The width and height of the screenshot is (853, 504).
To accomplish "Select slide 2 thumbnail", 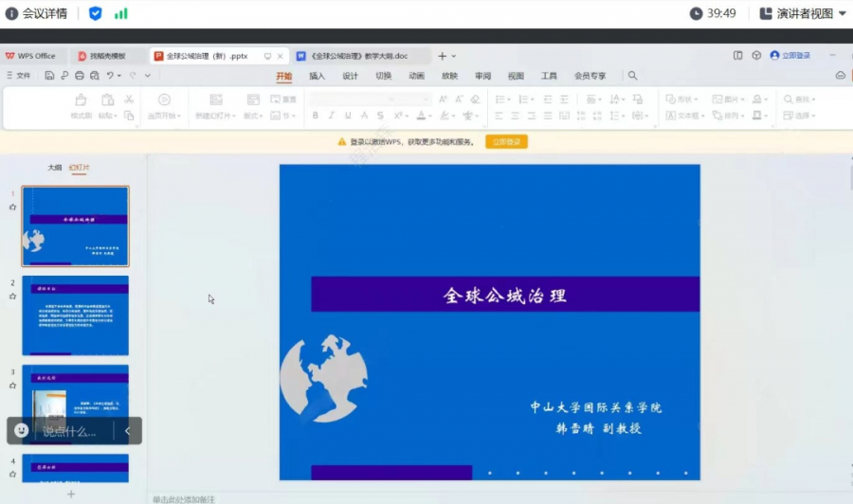I will tap(75, 315).
